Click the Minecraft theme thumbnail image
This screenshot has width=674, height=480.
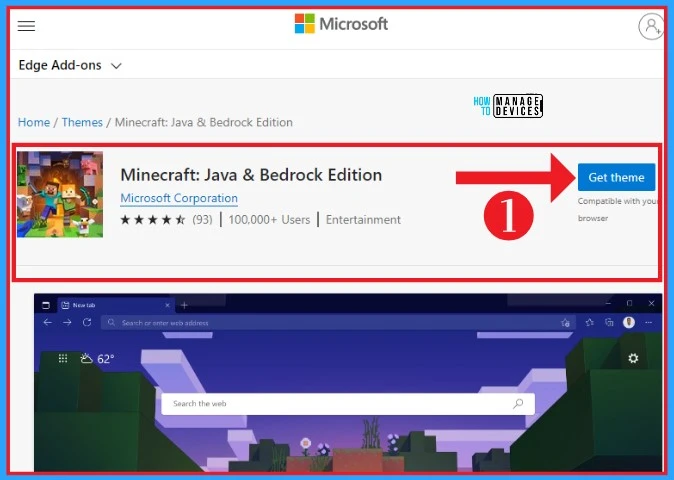60,194
